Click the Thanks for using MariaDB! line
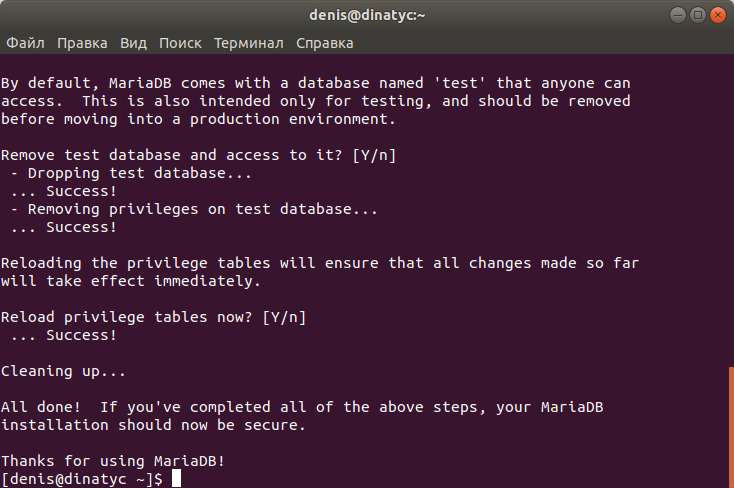 point(113,461)
